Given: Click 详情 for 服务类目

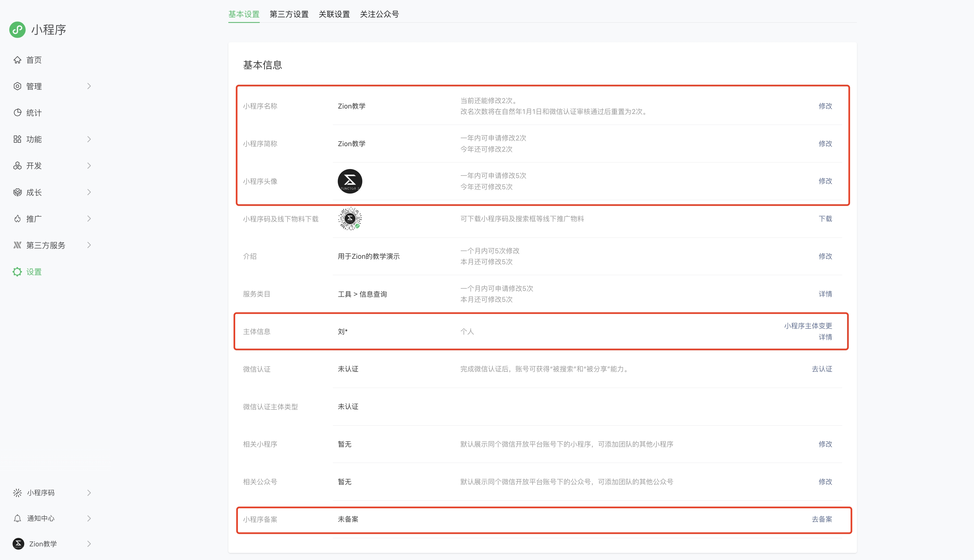Looking at the screenshot, I should [x=825, y=294].
